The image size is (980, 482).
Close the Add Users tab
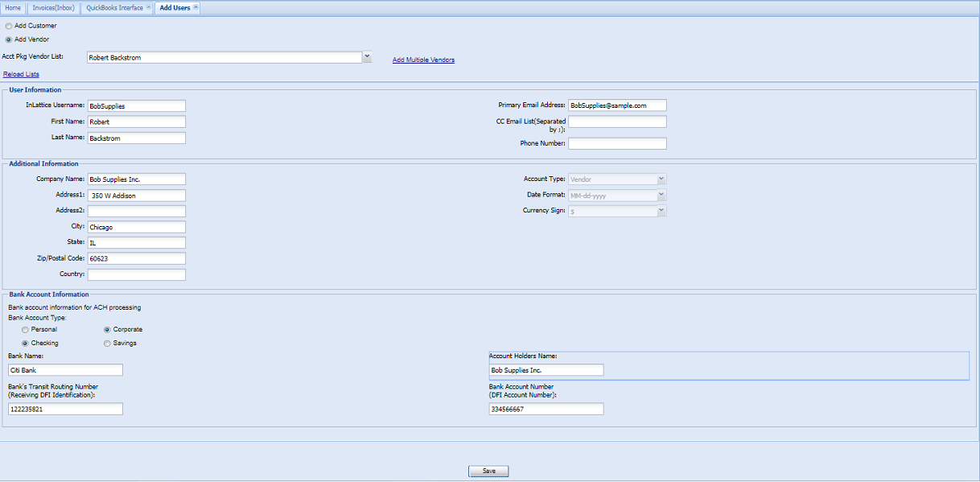point(196,7)
